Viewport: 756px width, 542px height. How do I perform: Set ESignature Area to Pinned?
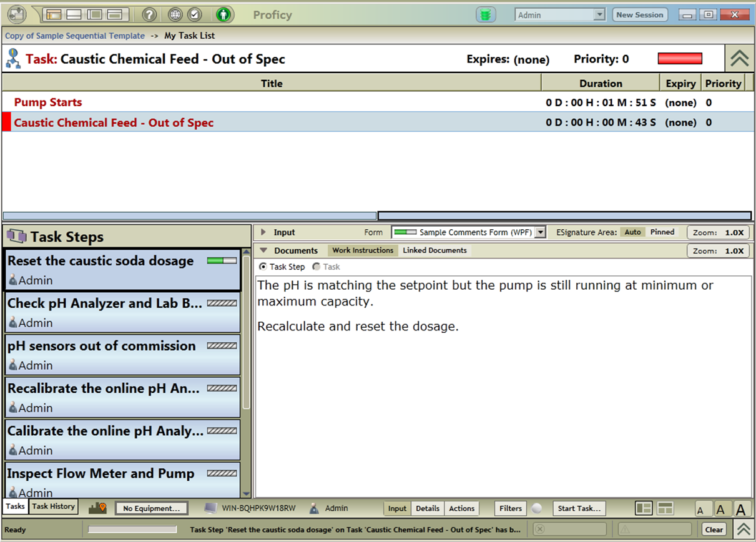click(x=662, y=232)
